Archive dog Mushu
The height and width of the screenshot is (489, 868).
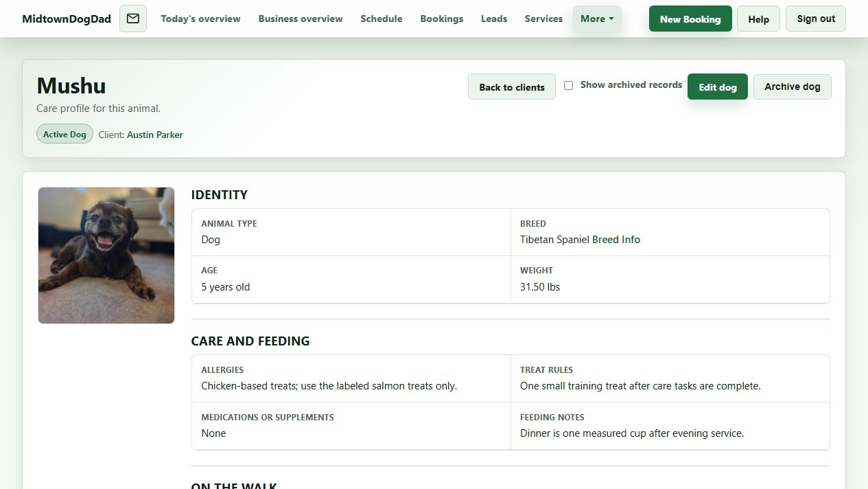(793, 87)
